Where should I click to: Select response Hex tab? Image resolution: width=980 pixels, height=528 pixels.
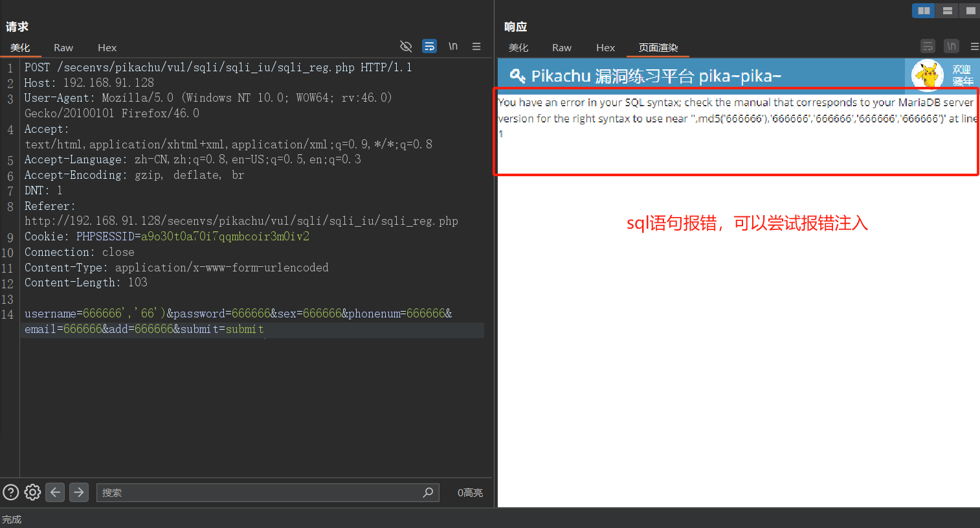tap(606, 48)
